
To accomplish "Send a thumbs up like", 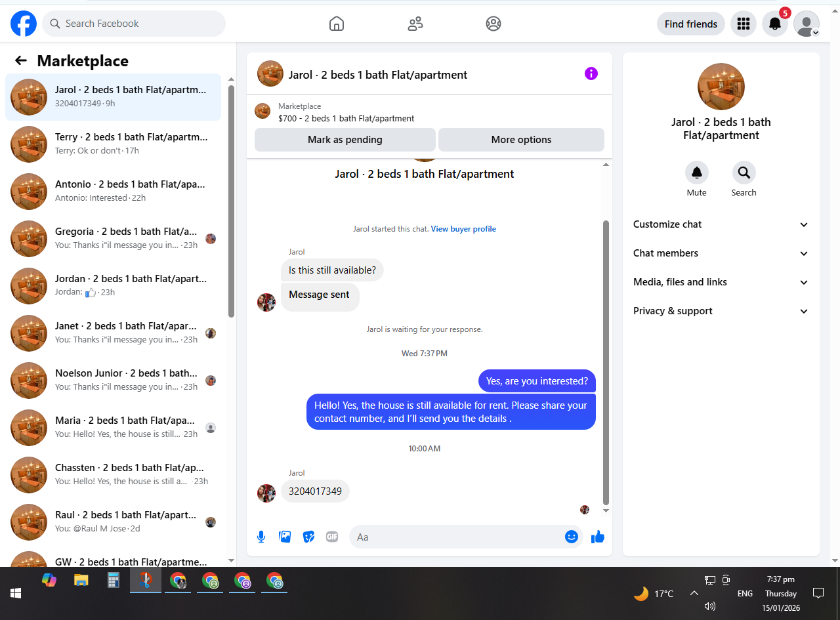I will click(x=597, y=537).
